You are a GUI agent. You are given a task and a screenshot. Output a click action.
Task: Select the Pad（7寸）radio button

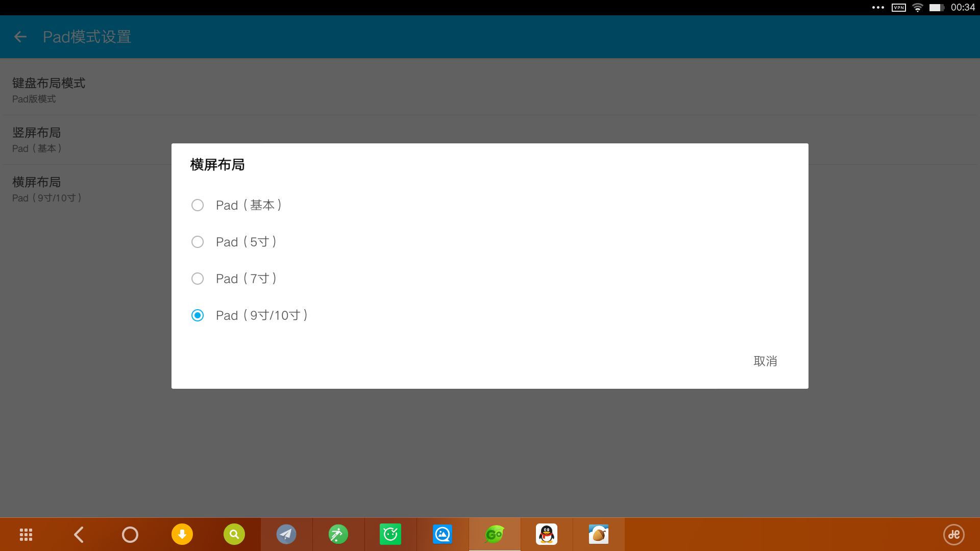pyautogui.click(x=198, y=279)
